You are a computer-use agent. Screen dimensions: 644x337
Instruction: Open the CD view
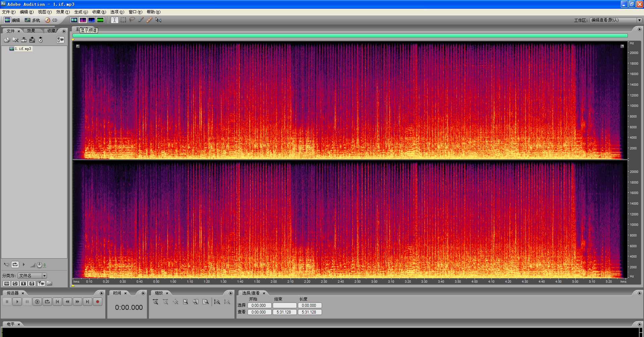51,20
